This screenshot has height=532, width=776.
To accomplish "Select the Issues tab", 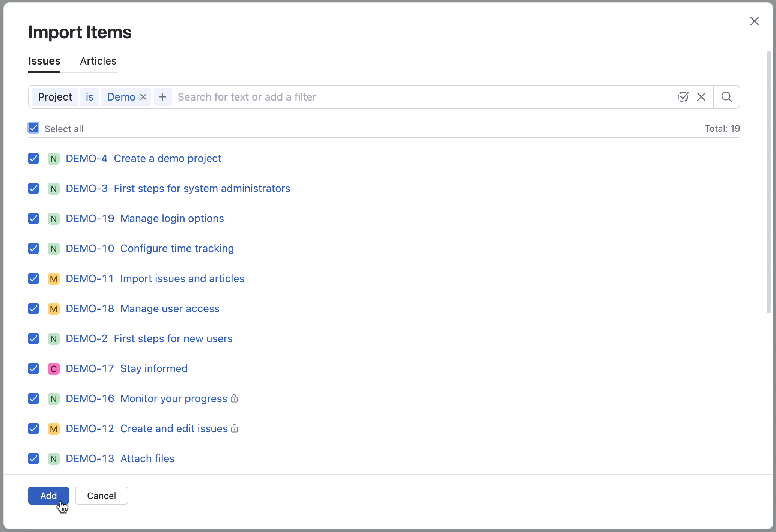I will point(44,61).
